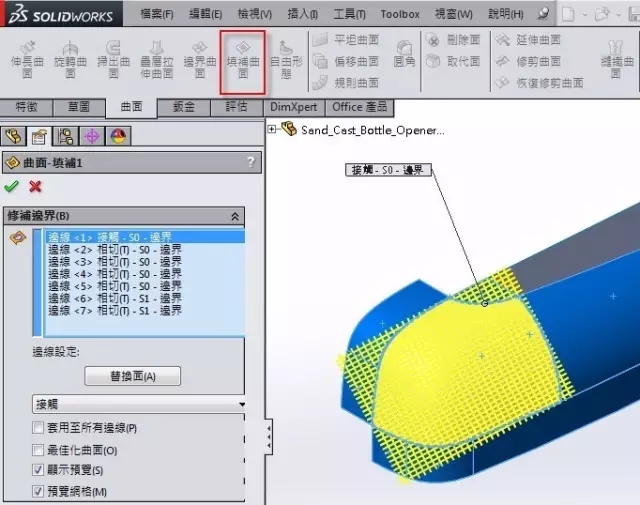Select the 邊界曲面 boundary surface tool
The height and width of the screenshot is (505, 640).
(x=200, y=60)
